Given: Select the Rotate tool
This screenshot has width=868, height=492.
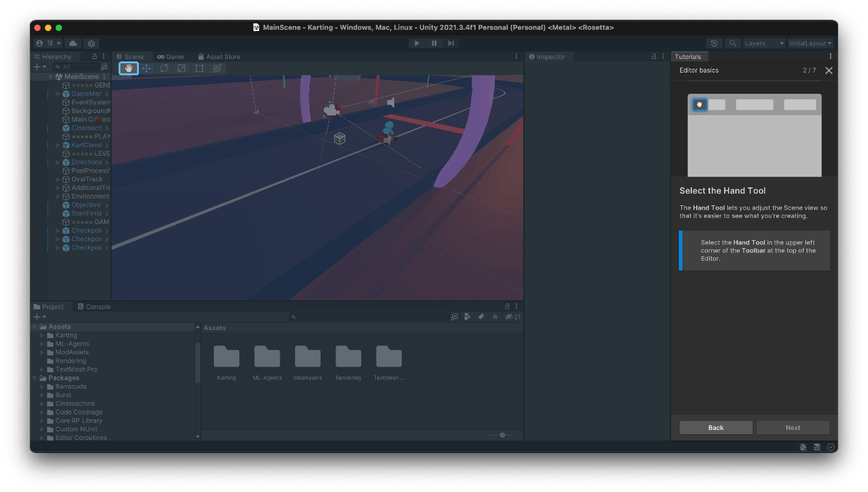Looking at the screenshot, I should click(164, 68).
